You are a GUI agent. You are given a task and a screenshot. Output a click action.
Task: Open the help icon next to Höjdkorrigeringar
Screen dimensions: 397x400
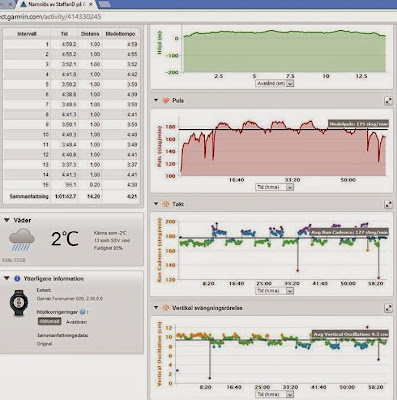[82, 312]
